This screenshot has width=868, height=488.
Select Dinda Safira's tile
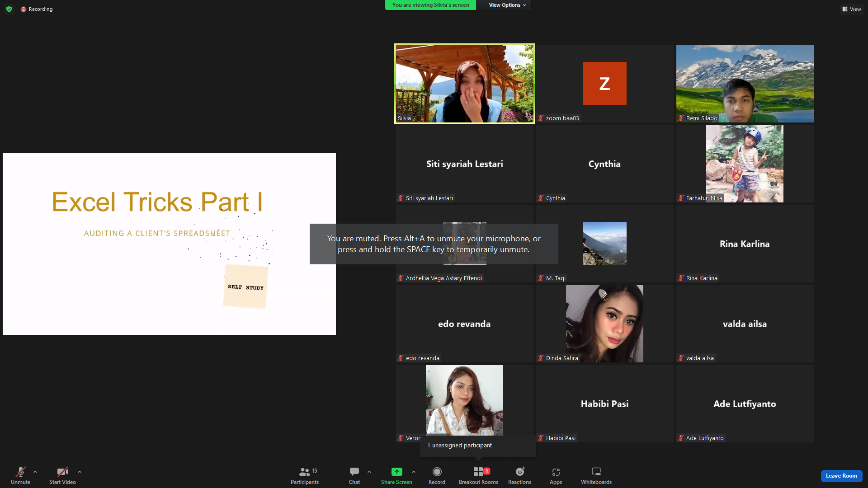click(605, 324)
